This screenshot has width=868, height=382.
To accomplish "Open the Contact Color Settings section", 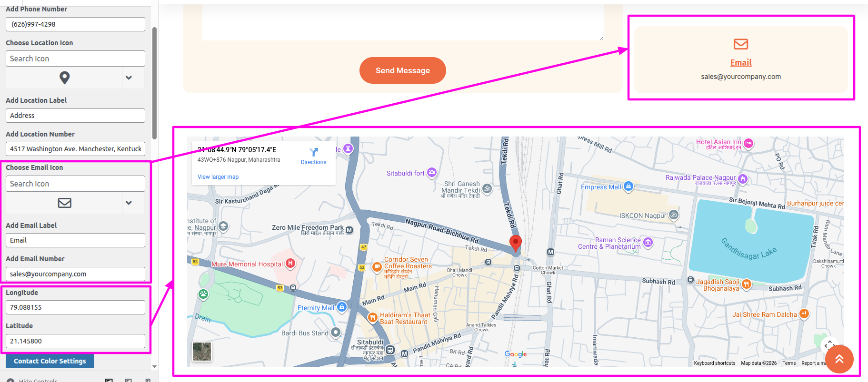I will coord(50,361).
